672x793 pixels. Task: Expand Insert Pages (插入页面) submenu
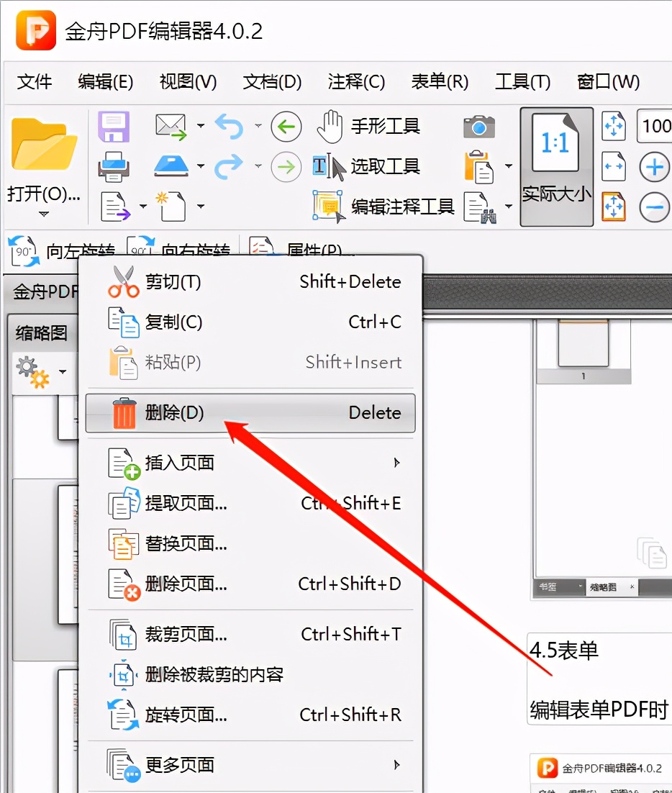click(x=250, y=462)
